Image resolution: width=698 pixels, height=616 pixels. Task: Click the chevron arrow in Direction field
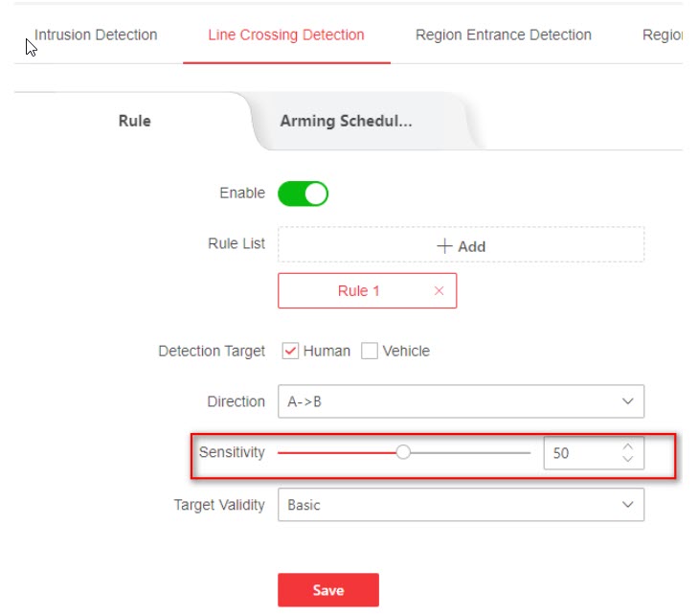coord(628,401)
